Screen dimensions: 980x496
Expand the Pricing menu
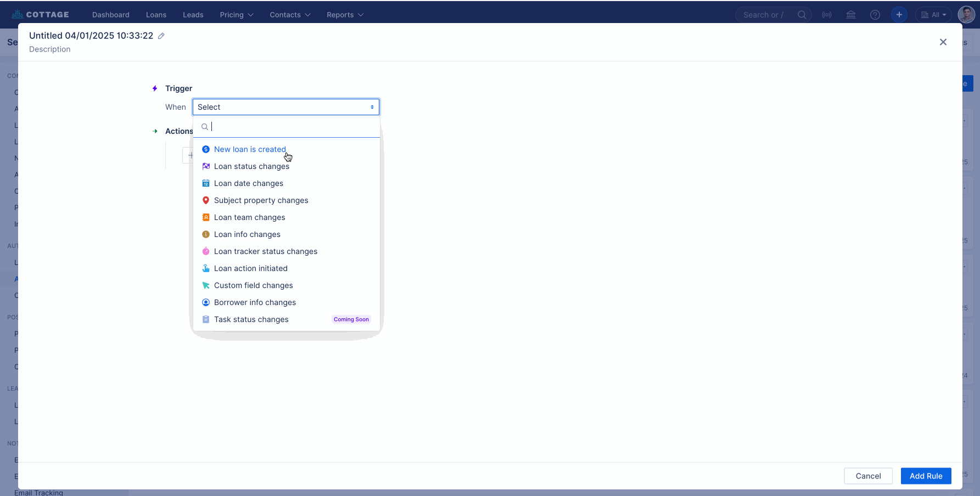point(237,15)
